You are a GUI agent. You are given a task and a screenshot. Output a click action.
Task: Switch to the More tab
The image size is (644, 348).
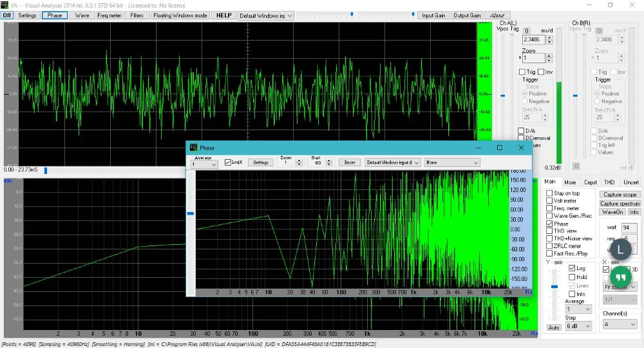(x=570, y=182)
